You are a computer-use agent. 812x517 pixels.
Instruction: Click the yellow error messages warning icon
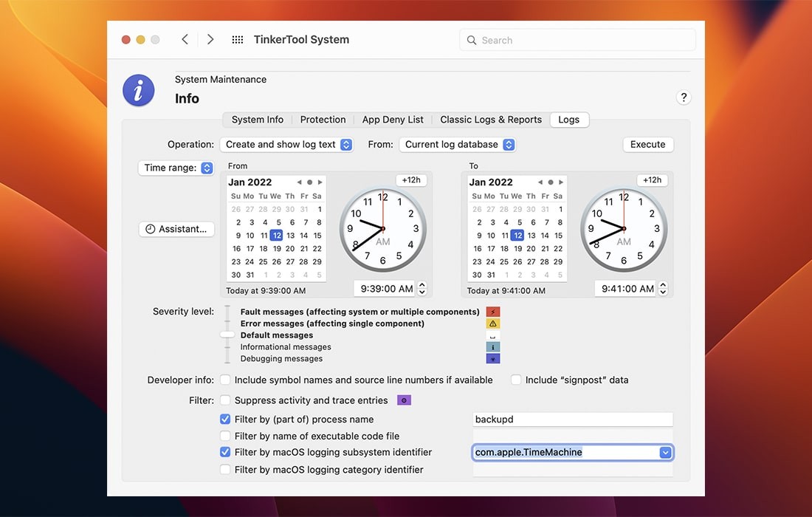point(493,323)
